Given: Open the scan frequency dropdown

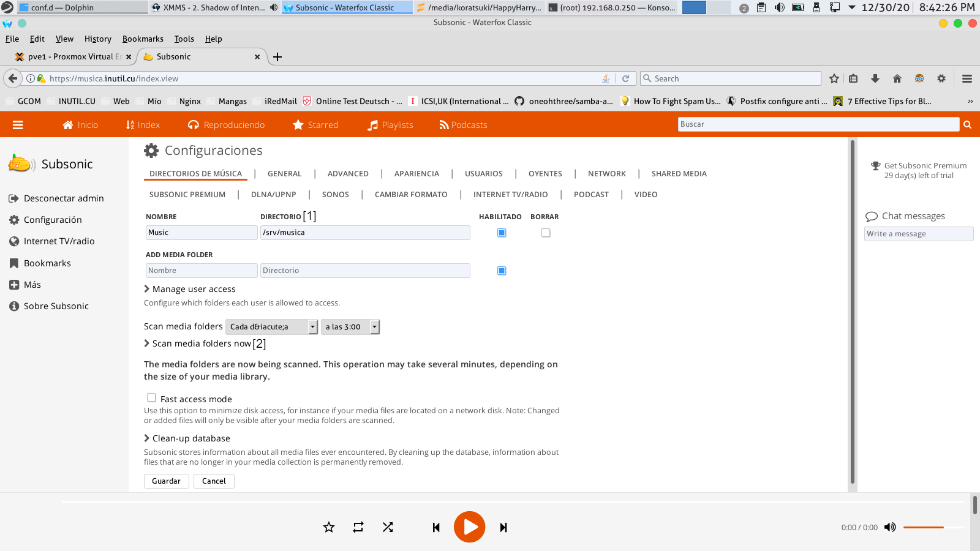Looking at the screenshot, I should pyautogui.click(x=272, y=327).
